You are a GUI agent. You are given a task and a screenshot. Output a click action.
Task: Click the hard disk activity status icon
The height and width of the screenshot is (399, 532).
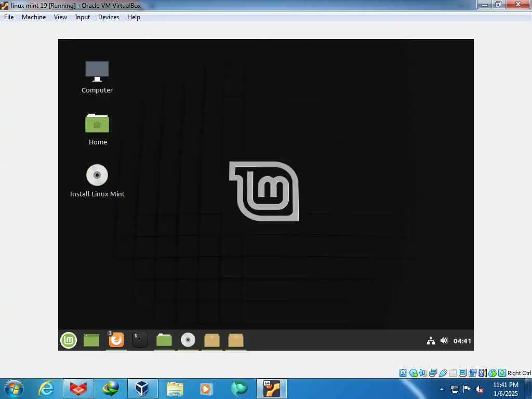click(x=403, y=373)
